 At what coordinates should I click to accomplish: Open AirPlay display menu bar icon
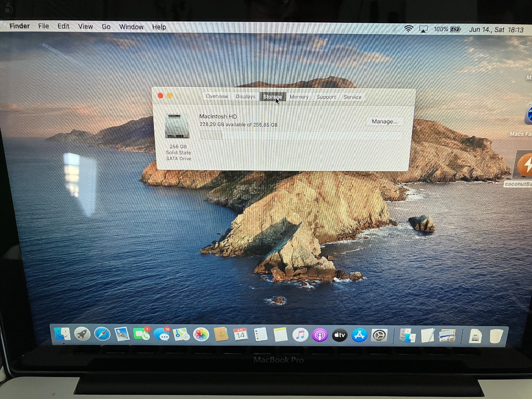pyautogui.click(x=423, y=29)
